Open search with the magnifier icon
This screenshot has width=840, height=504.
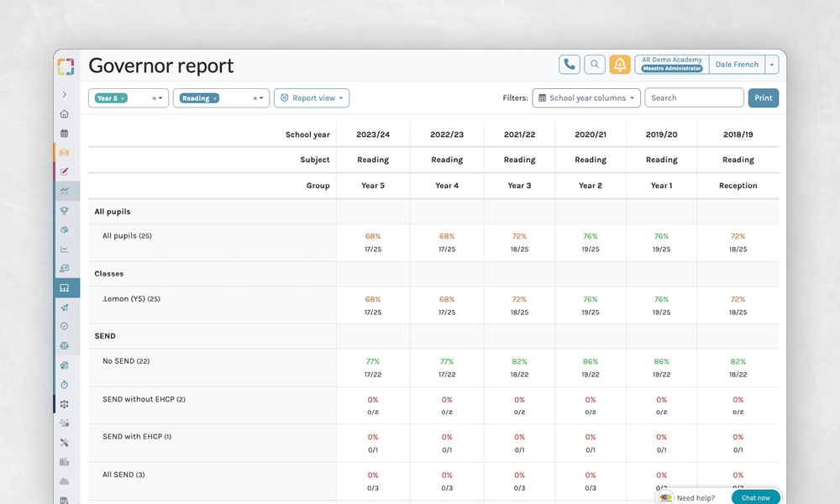click(x=595, y=65)
